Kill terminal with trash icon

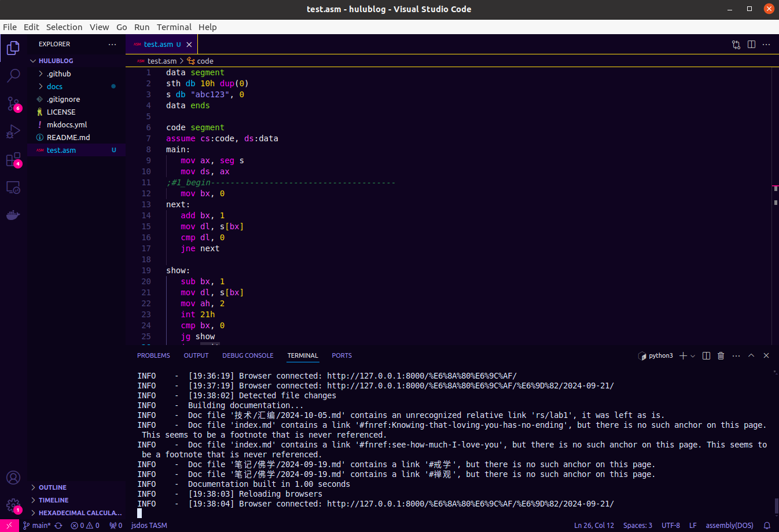[721, 356]
